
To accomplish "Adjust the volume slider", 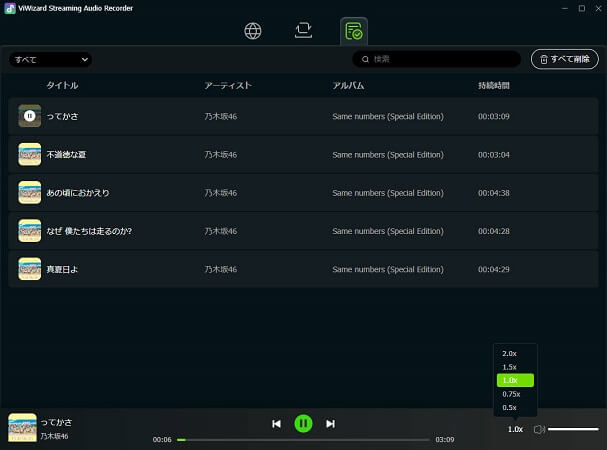I will pos(573,429).
